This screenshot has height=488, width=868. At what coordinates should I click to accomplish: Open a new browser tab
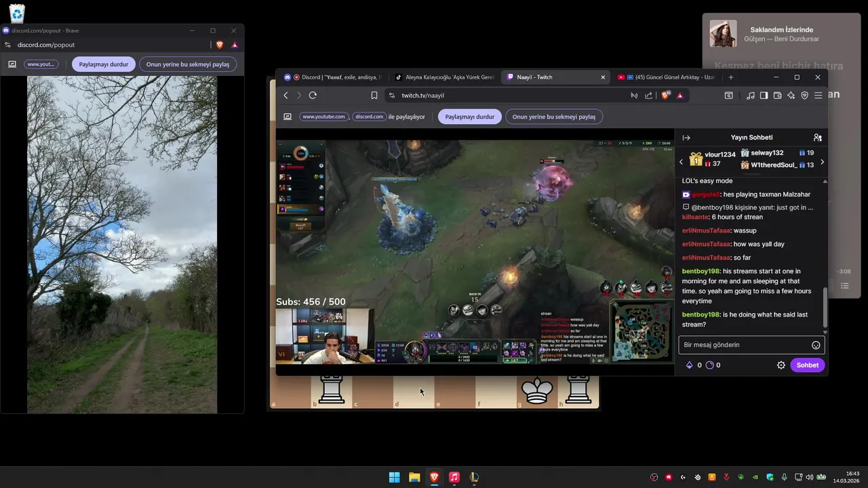pos(730,77)
